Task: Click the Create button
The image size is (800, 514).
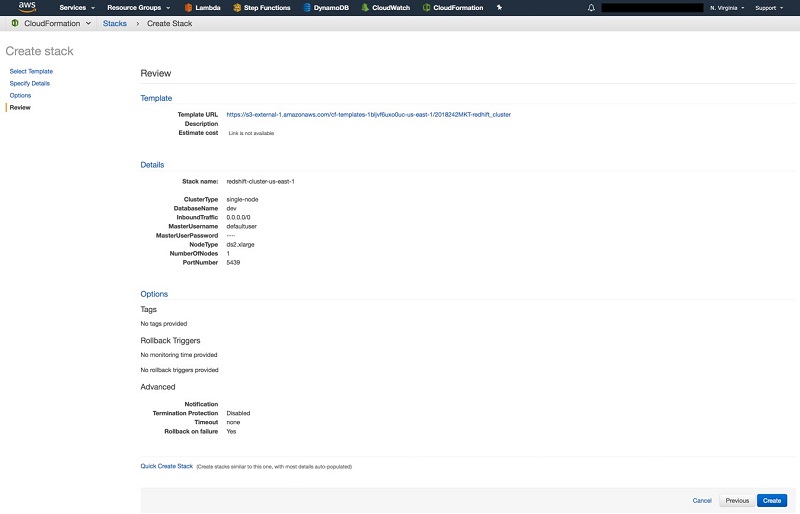Action: point(772,501)
